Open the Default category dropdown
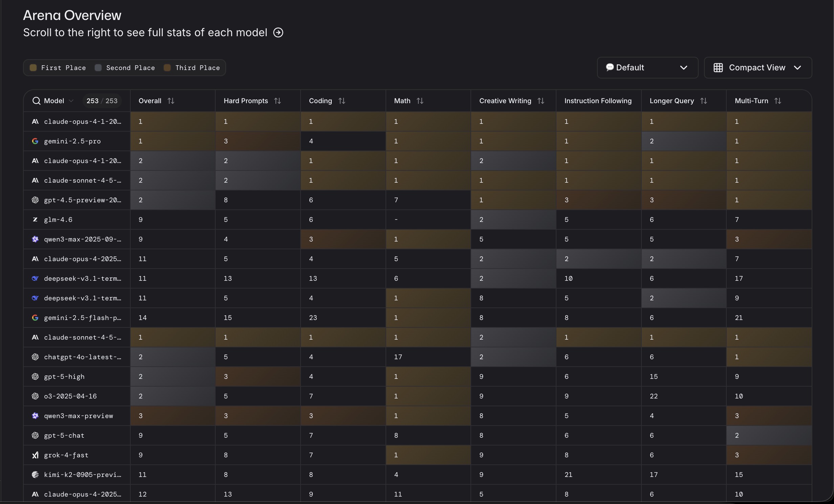The image size is (834, 504). (x=647, y=68)
